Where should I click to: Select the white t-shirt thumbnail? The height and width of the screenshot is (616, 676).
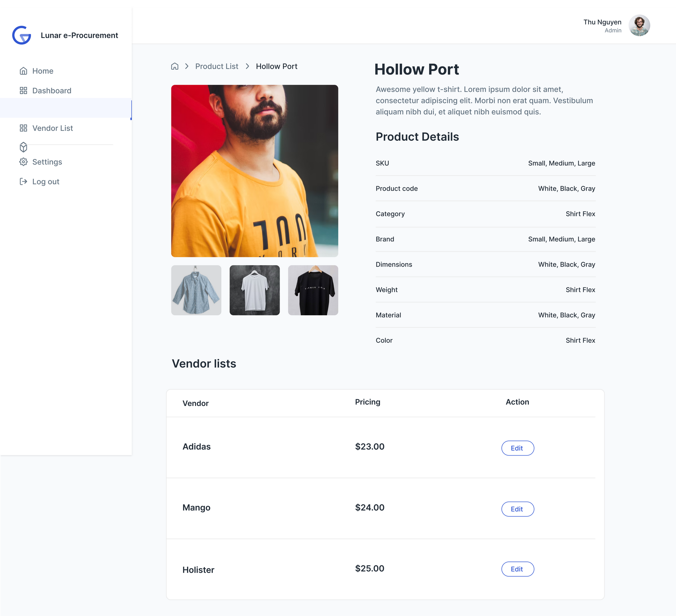tap(255, 290)
